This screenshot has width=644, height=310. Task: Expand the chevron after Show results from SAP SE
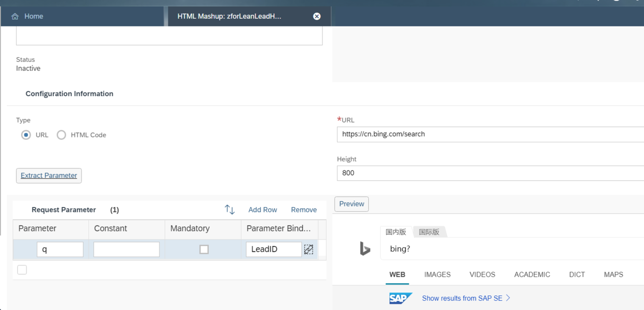[x=508, y=298]
